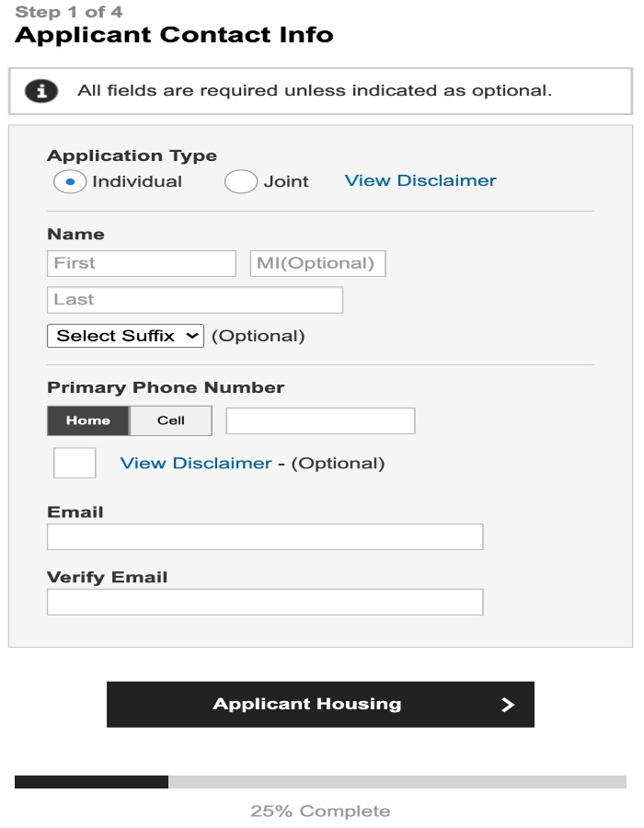Click the info icon in the notice
Screen dimensions: 644x828
click(41, 91)
